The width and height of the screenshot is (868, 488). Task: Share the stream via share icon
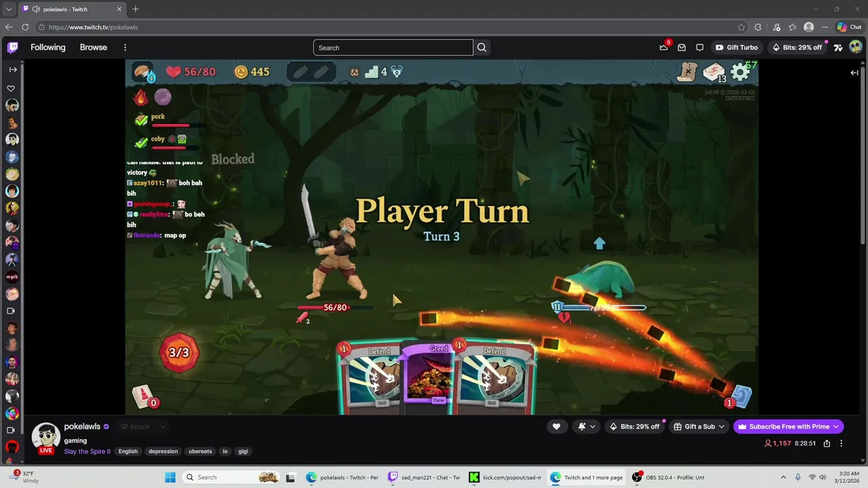pyautogui.click(x=827, y=443)
